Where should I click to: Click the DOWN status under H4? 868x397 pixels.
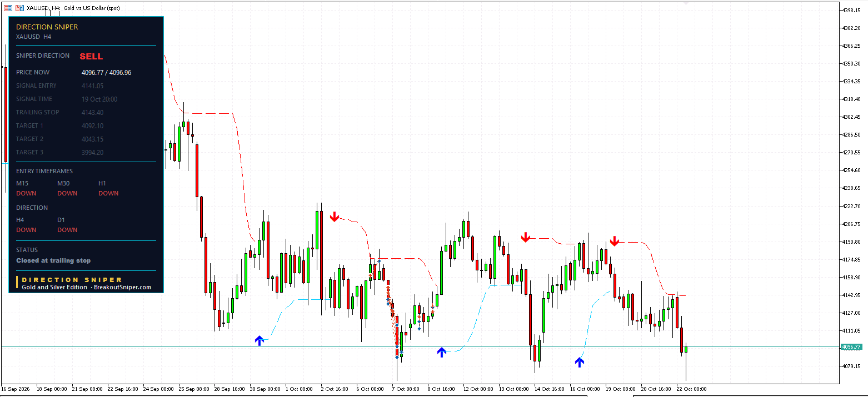[x=26, y=230]
